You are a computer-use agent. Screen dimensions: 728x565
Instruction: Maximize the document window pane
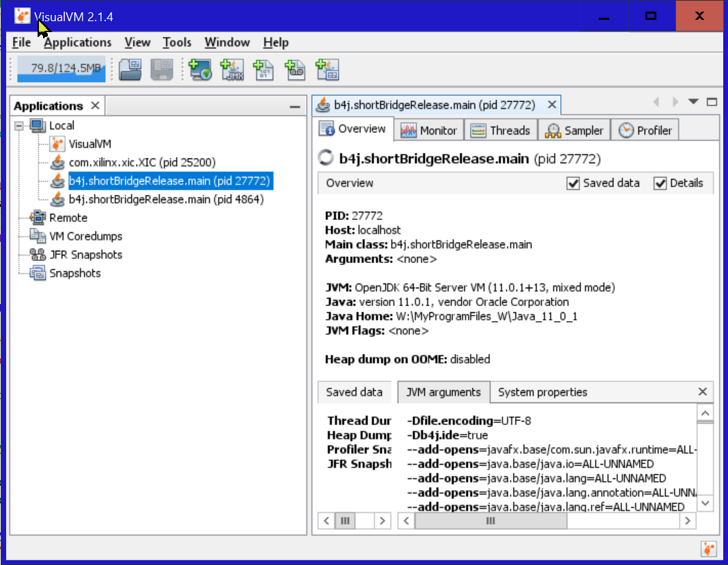[712, 102]
